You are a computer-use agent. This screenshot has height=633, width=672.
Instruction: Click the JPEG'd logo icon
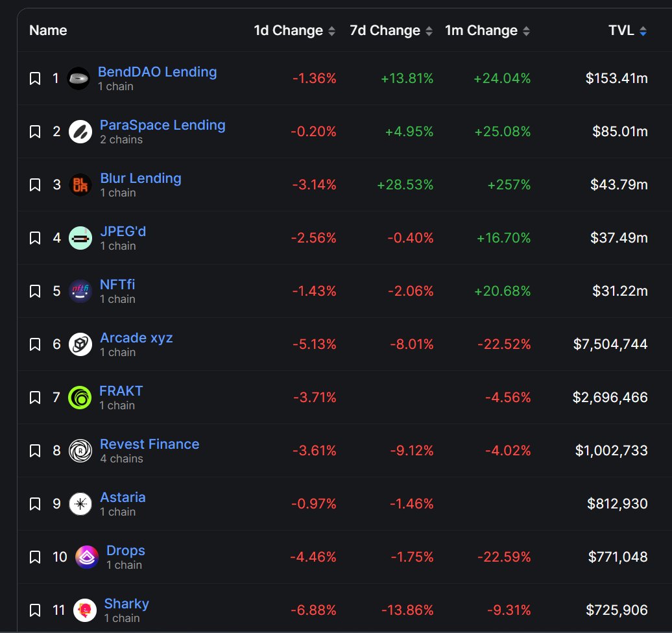coord(80,238)
